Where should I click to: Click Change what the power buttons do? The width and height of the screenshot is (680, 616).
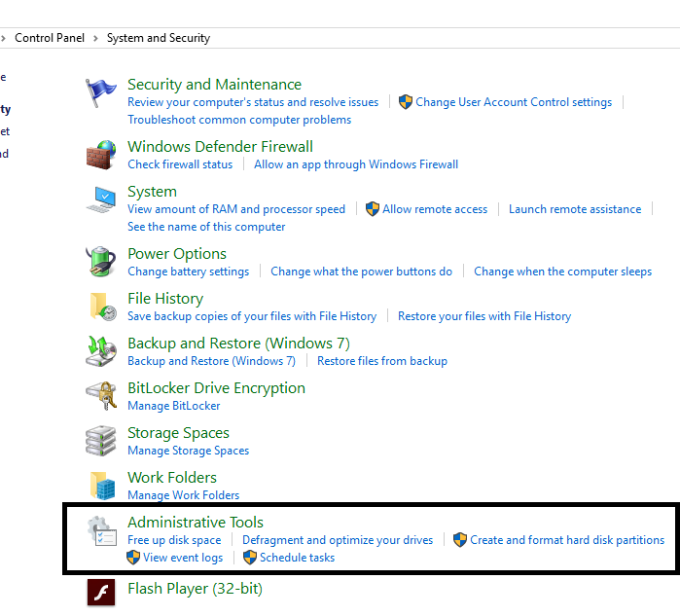point(361,272)
